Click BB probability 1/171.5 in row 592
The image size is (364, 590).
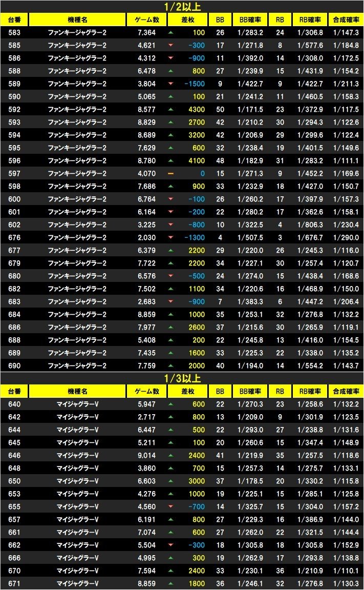(250, 110)
